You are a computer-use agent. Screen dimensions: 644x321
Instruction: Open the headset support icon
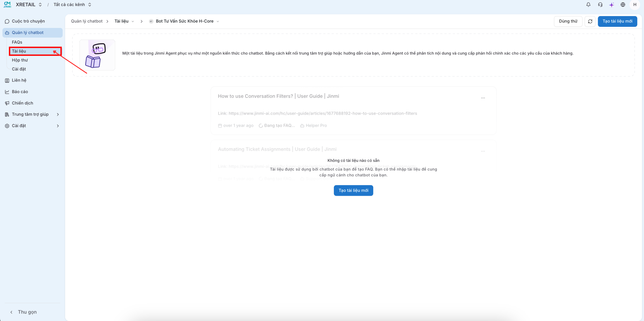pyautogui.click(x=600, y=4)
